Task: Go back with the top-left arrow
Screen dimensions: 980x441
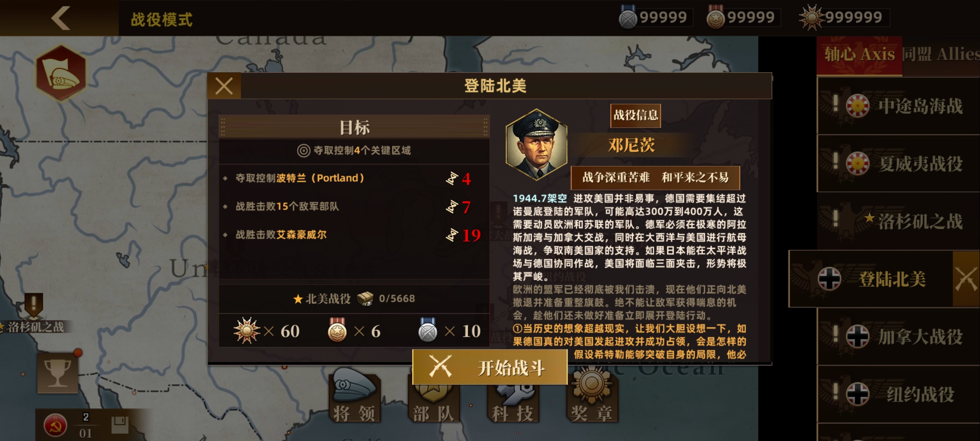Action: [60, 18]
